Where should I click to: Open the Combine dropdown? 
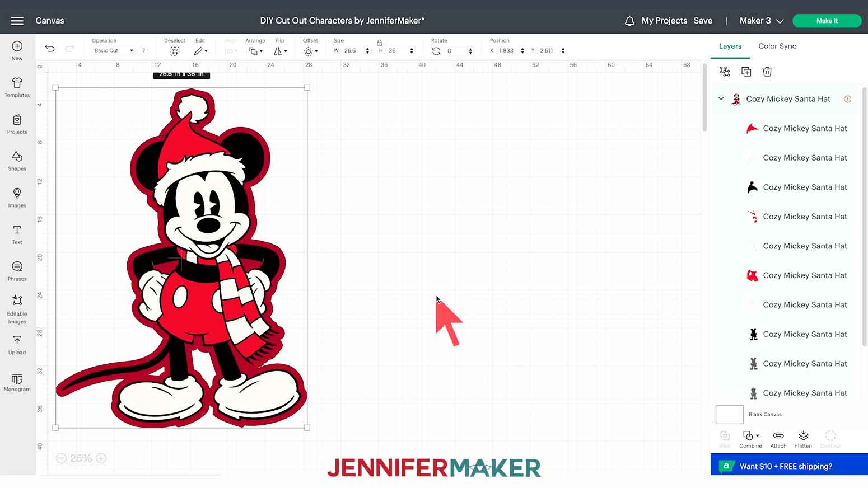[x=750, y=439]
